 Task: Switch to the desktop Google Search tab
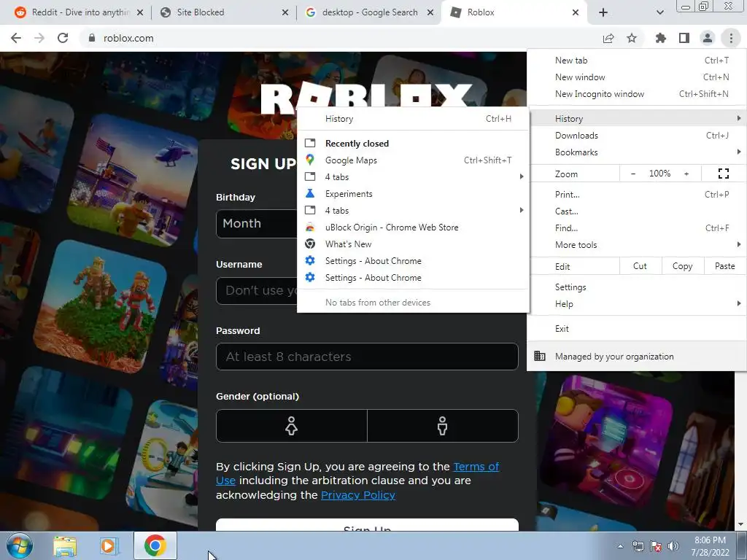coord(369,12)
